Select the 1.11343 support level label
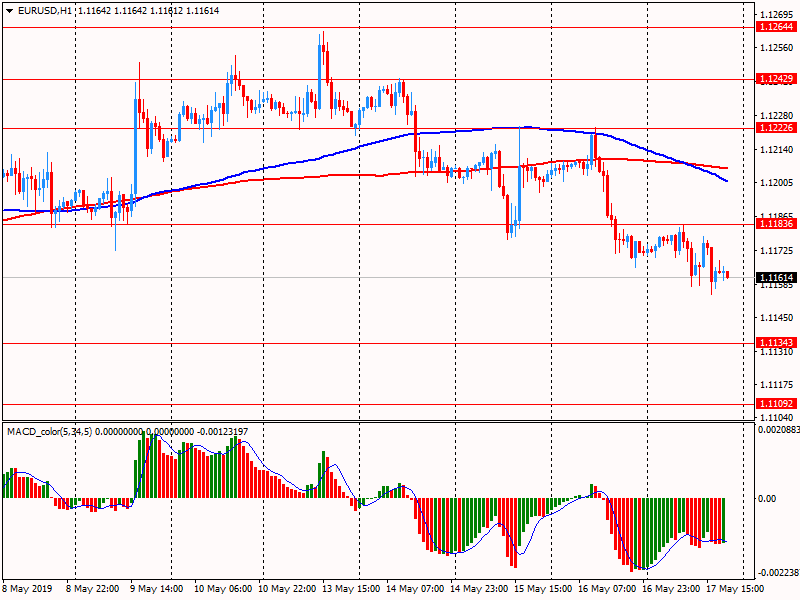This screenshot has width=800, height=600. point(776,343)
